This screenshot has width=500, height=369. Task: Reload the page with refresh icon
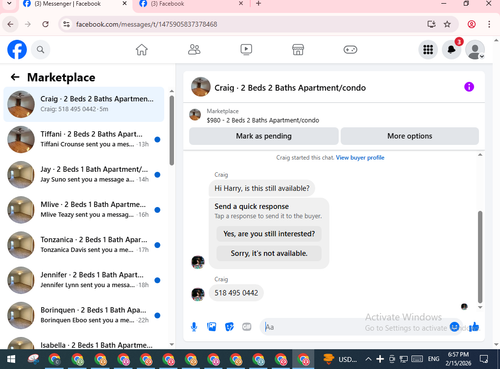coord(46,24)
